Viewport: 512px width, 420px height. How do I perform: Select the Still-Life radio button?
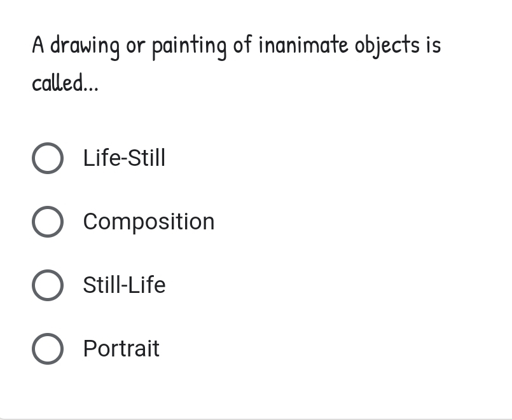(48, 285)
